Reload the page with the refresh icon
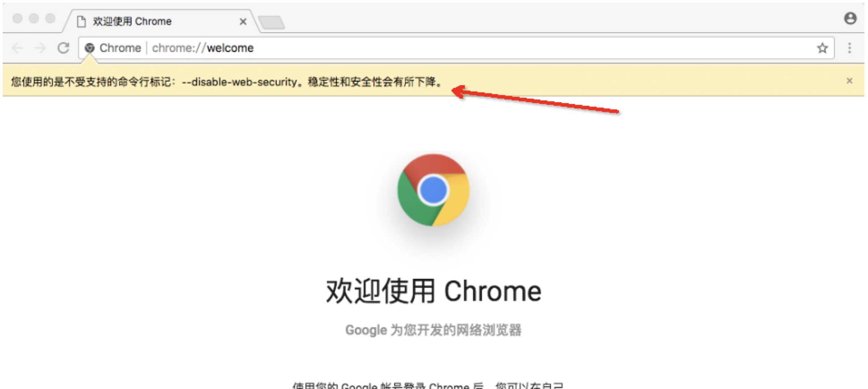 click(x=64, y=48)
